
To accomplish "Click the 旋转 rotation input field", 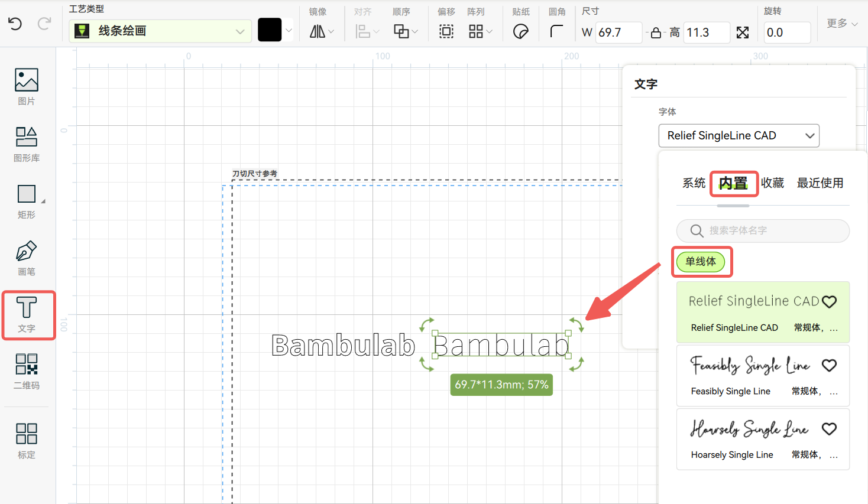I will [x=787, y=32].
